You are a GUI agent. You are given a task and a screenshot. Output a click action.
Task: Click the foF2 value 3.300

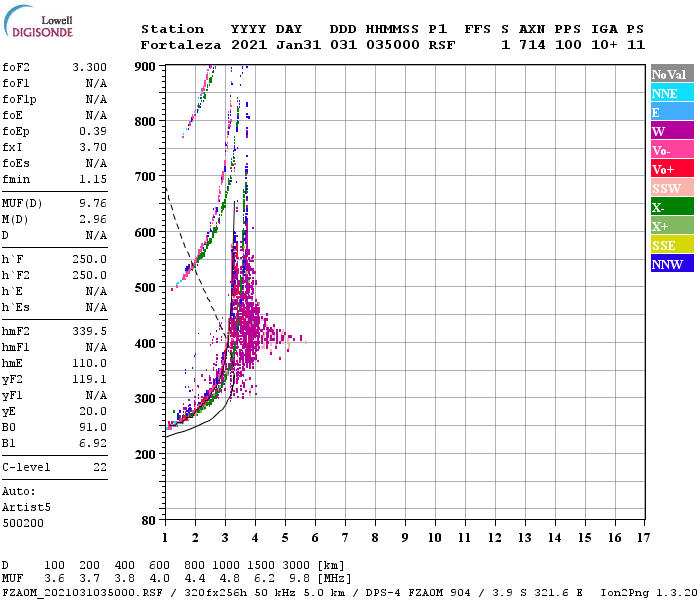click(x=90, y=67)
